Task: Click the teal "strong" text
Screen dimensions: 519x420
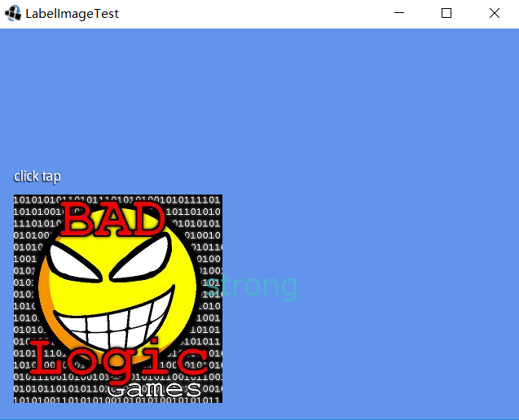Action: tap(251, 287)
